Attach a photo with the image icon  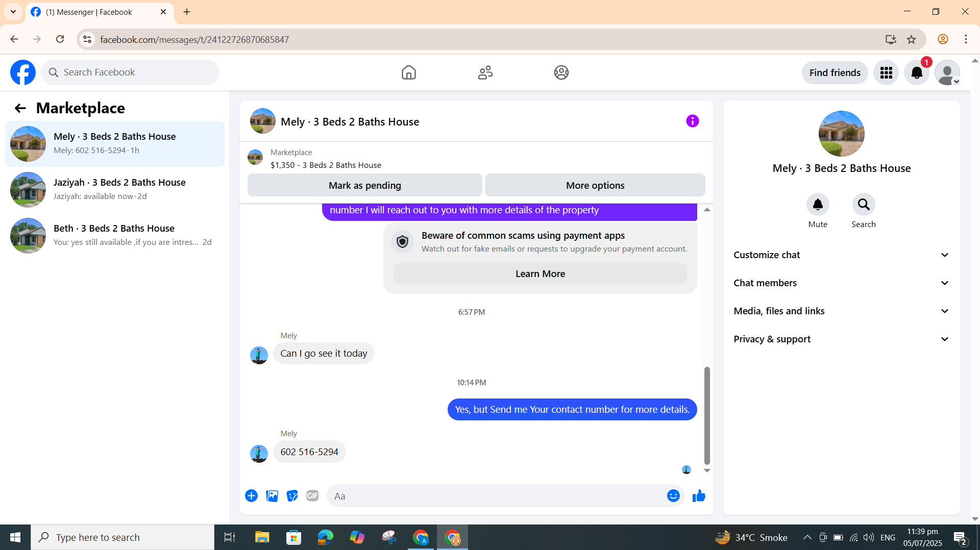click(x=272, y=496)
